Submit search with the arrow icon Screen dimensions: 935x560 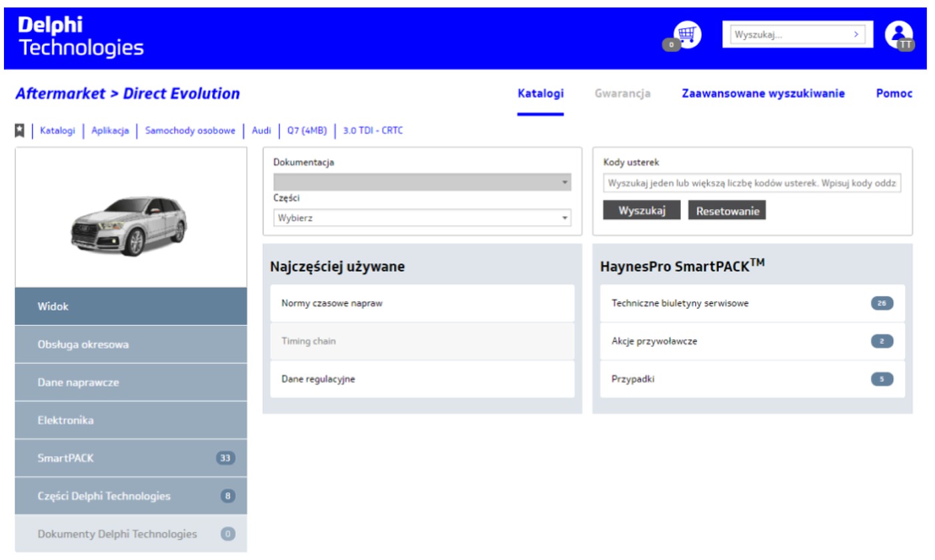coord(856,35)
